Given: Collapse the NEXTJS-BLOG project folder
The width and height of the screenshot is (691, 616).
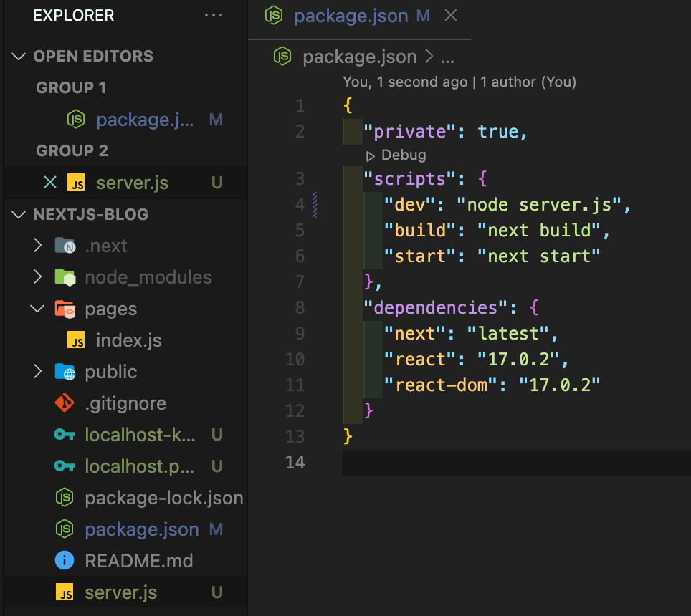Looking at the screenshot, I should pyautogui.click(x=19, y=214).
